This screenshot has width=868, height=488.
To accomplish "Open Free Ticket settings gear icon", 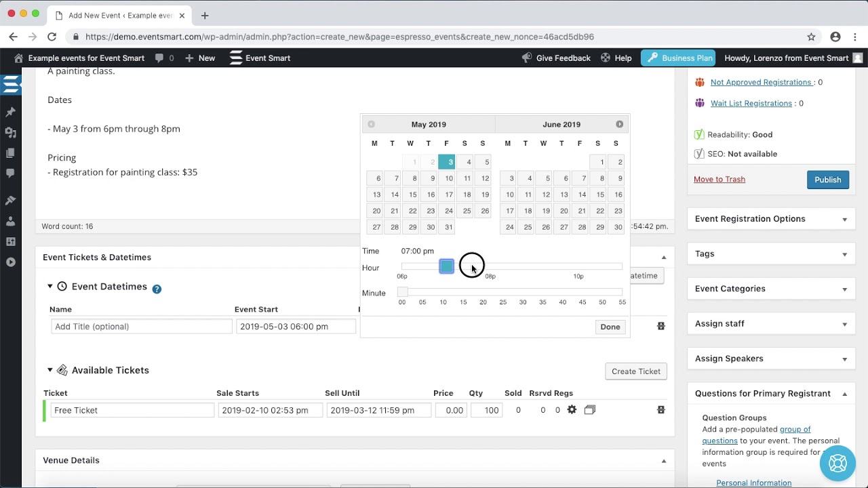I will coord(572,410).
